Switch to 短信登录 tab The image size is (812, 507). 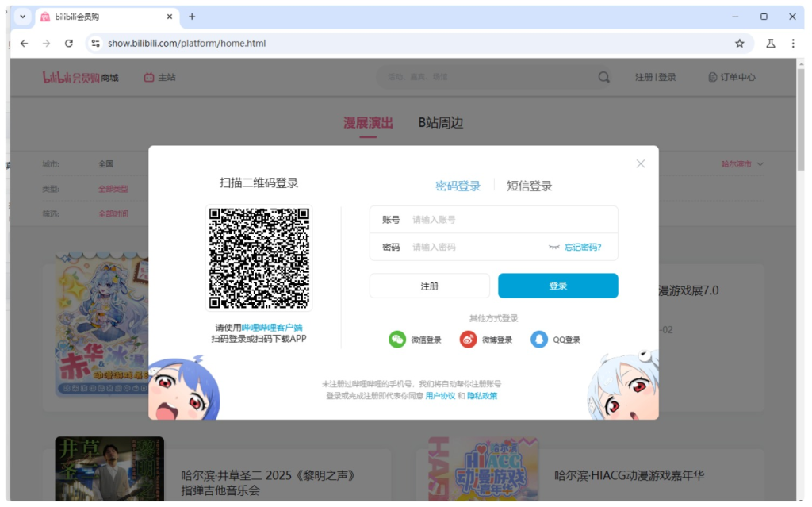pos(529,186)
